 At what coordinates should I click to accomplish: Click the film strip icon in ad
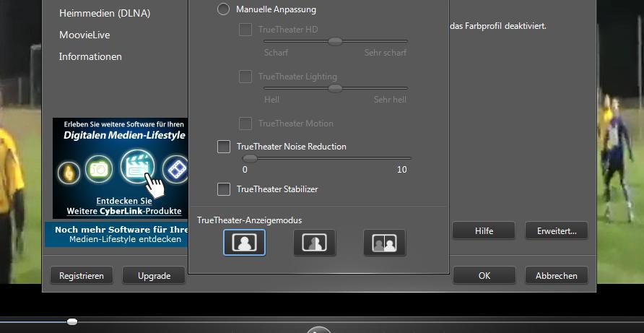click(175, 169)
